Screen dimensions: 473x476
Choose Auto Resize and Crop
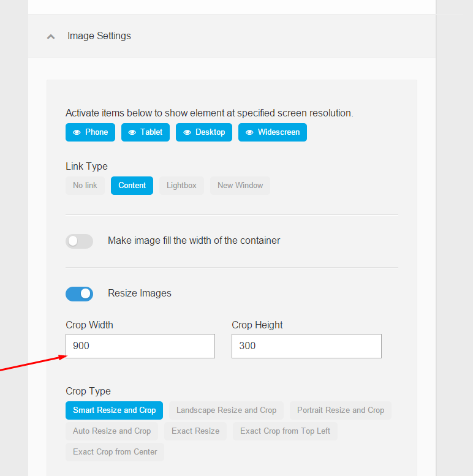112,431
